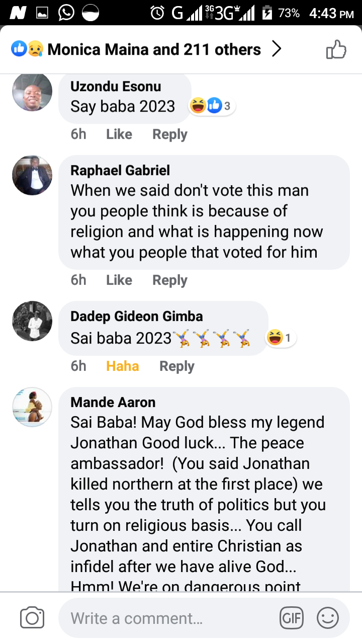Image resolution: width=362 pixels, height=644 pixels.
Task: Tap the alarm clock status icon
Action: click(157, 13)
